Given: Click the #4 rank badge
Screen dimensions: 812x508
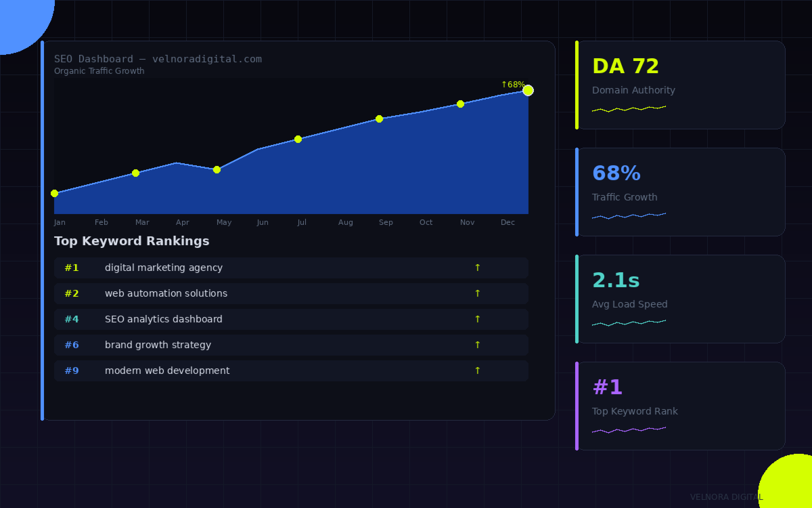Looking at the screenshot, I should 72,319.
